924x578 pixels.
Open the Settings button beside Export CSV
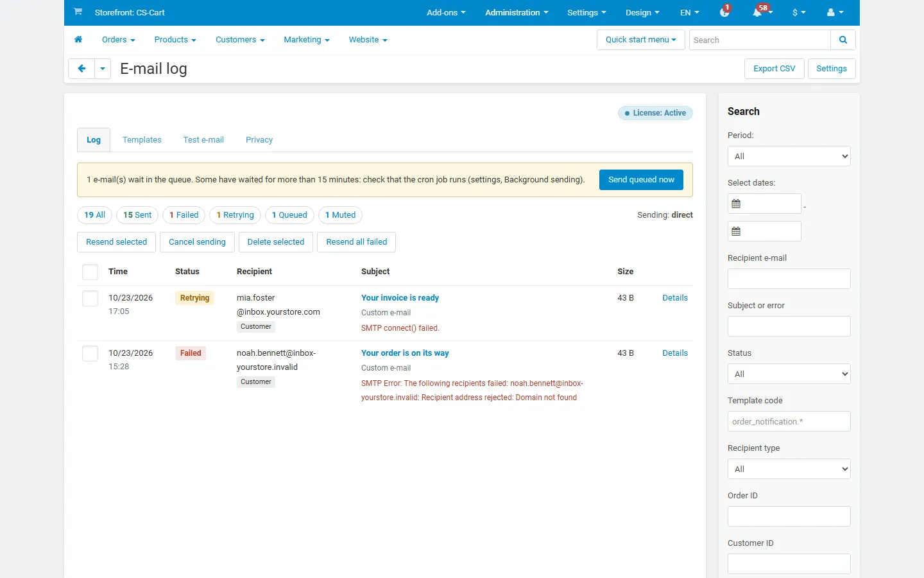tap(832, 69)
